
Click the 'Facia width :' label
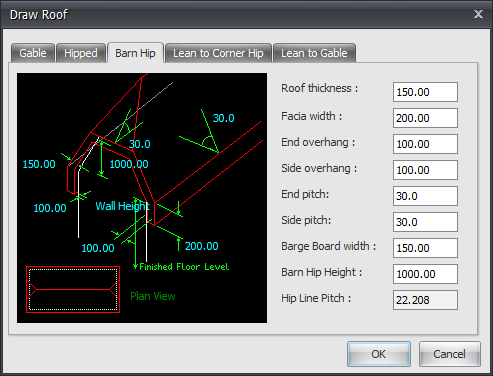(311, 116)
